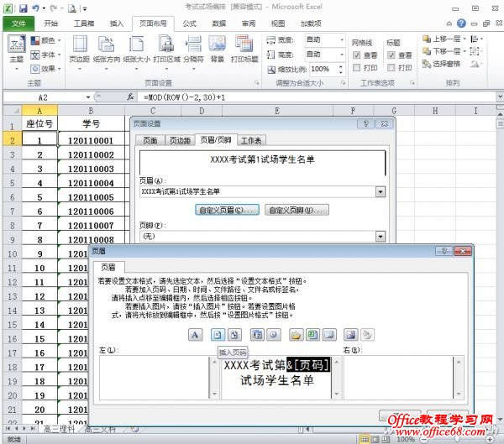Click the Insert Picture icon in Header dialog
Screen dimensions: 504x444
tap(350, 335)
